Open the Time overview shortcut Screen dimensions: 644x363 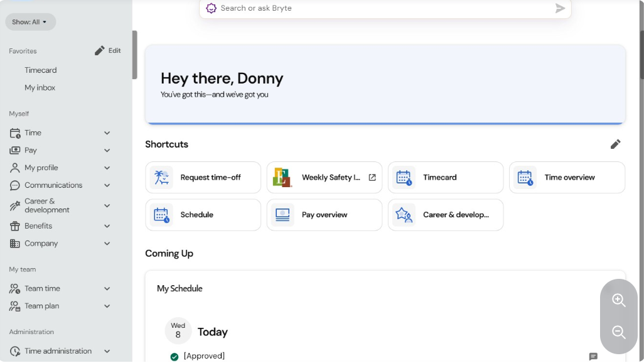[x=567, y=178]
